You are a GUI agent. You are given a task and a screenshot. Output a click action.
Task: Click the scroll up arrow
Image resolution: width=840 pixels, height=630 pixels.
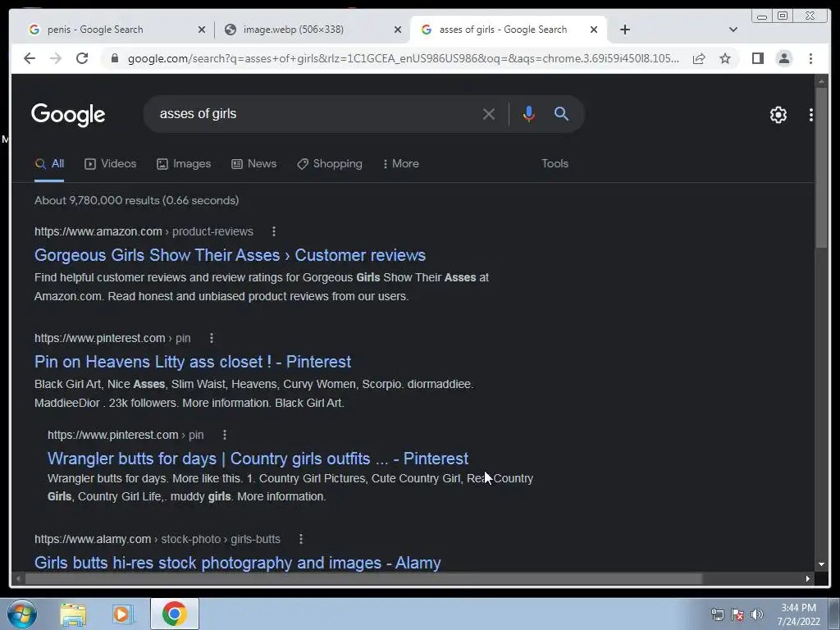click(x=821, y=81)
